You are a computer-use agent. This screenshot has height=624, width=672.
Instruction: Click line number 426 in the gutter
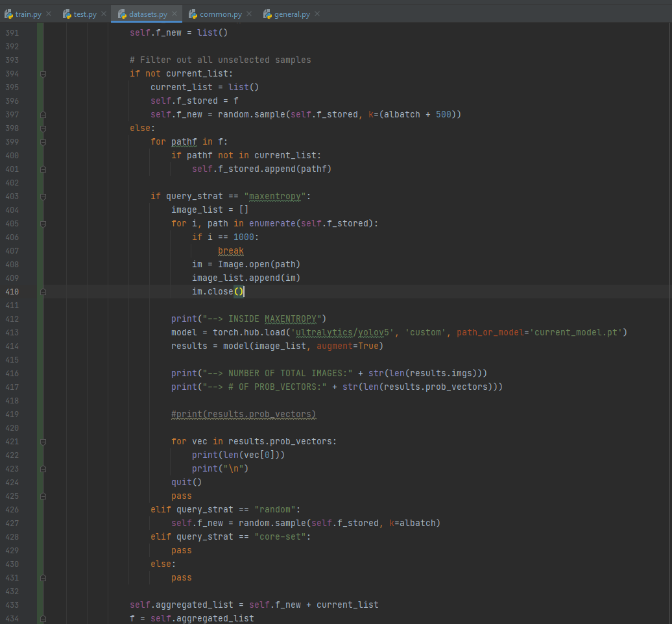12,510
